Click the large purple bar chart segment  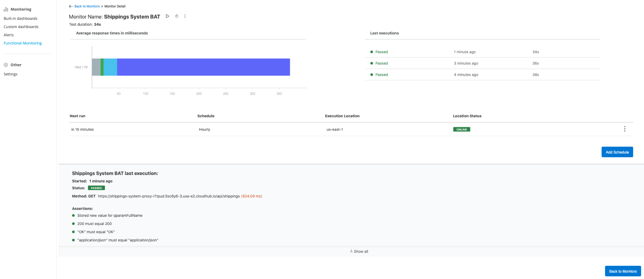coord(203,67)
